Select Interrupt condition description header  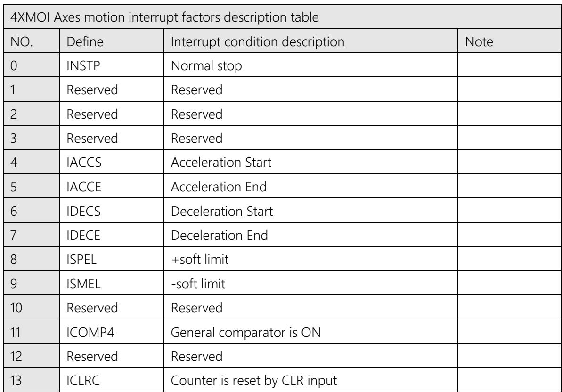point(257,41)
